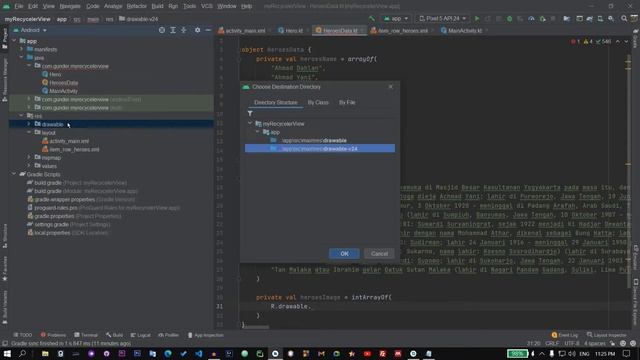
Task: Click the yellow warning count indicator
Action: [x=588, y=42]
